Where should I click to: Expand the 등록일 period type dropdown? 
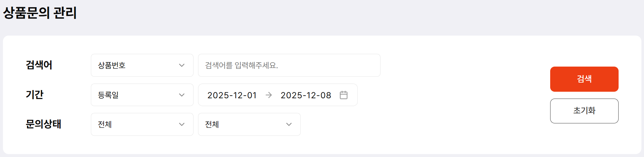142,95
